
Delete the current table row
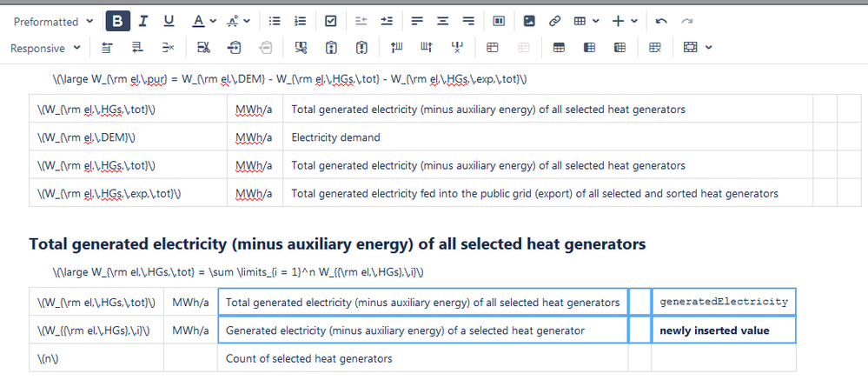[168, 48]
